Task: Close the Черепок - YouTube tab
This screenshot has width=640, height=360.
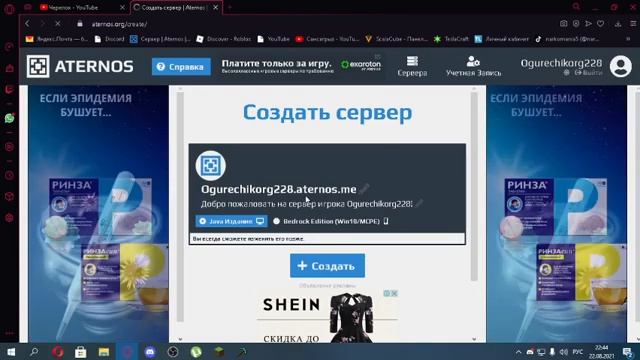Action: coord(122,7)
